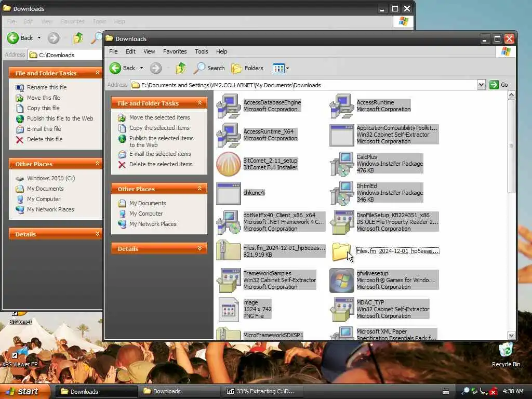The width and height of the screenshot is (532, 399).
Task: Select the DsoFileSetup_KB224351_x86 icon
Action: 342,222
